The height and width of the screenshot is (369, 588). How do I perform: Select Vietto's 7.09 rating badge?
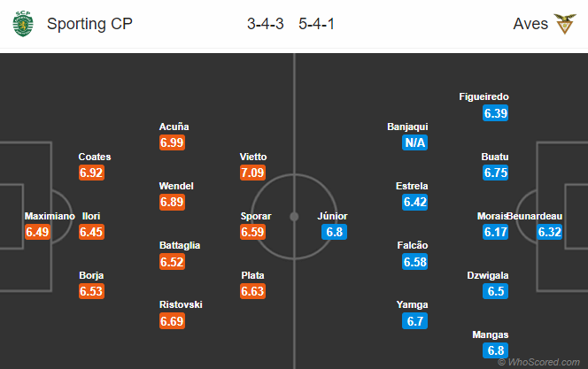pos(252,173)
